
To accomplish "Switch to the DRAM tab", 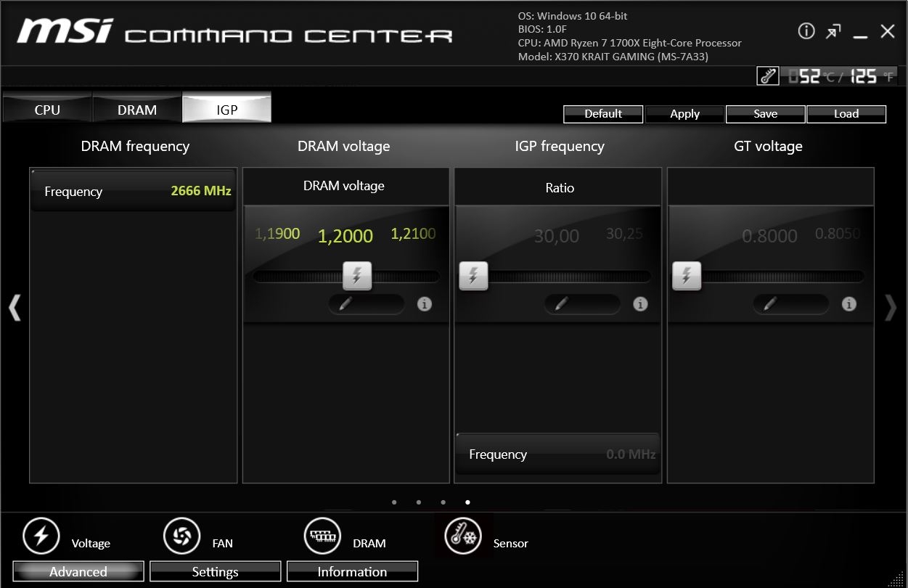I will point(137,110).
